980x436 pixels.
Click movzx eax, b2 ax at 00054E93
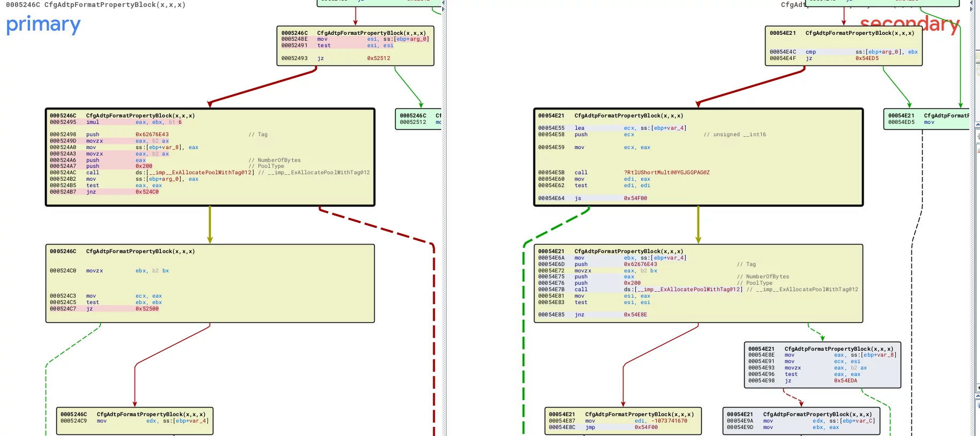point(808,368)
